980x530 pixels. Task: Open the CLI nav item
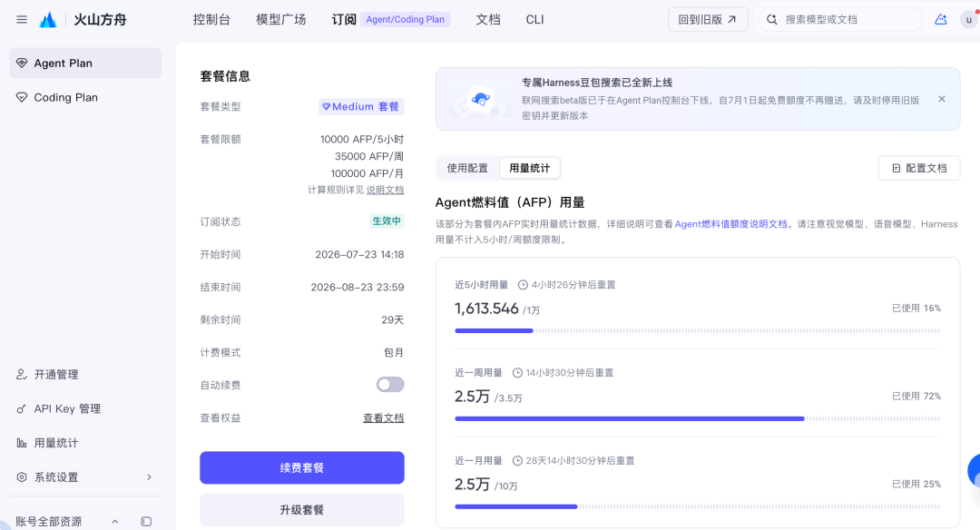pyautogui.click(x=535, y=19)
